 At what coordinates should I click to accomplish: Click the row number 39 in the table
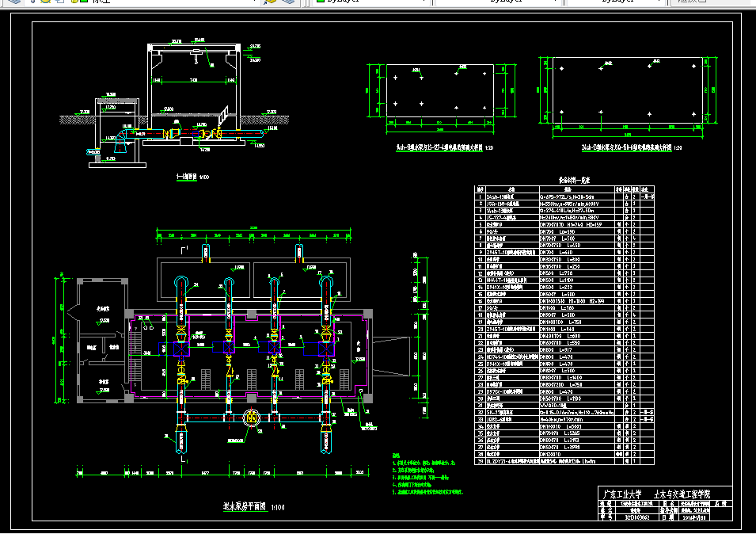(480, 461)
